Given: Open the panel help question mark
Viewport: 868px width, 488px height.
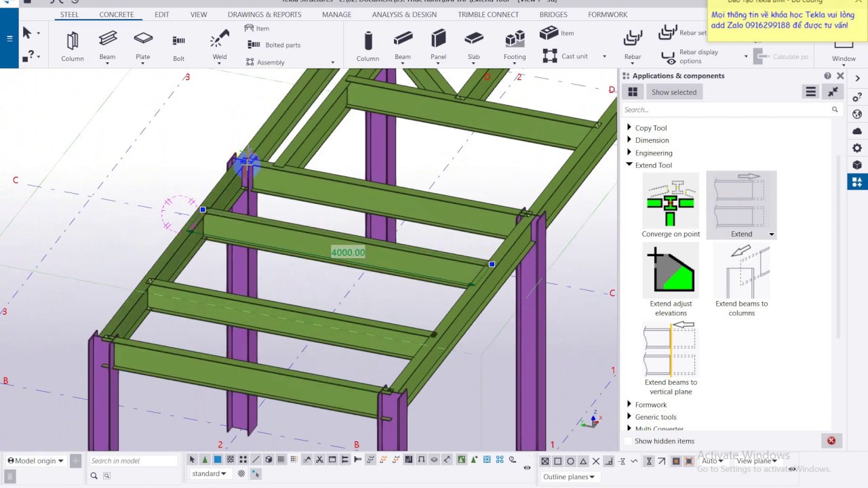Looking at the screenshot, I should [827, 76].
